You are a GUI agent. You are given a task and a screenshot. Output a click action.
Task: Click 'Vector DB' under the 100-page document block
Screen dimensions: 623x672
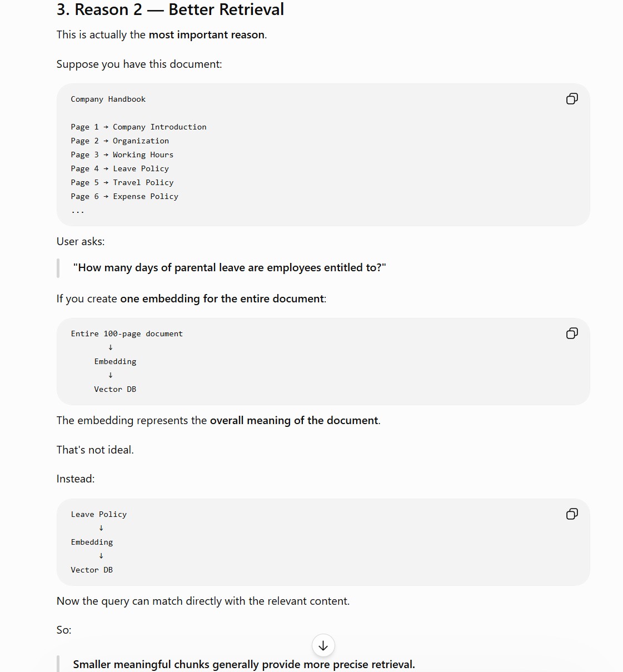pos(115,389)
